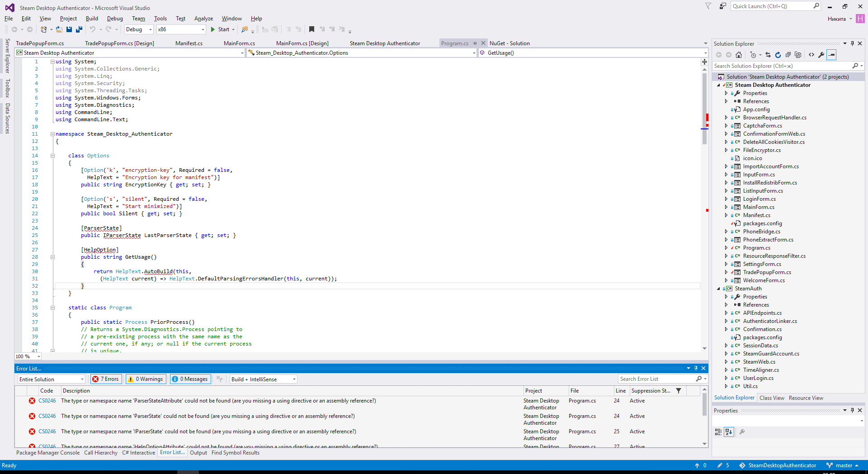Expand the References node under SteamAuth
The width and height of the screenshot is (868, 474).
[727, 304]
